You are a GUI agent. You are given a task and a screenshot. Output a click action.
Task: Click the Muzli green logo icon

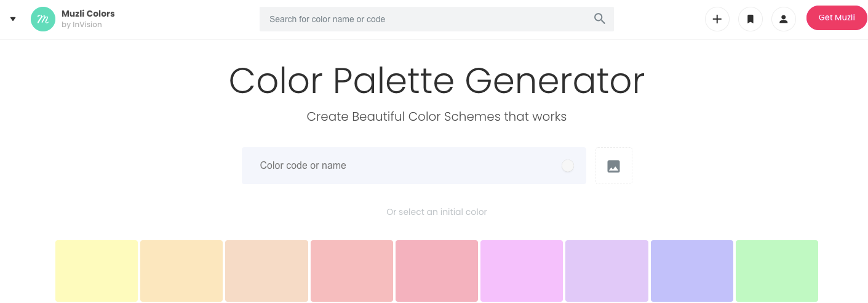(43, 19)
